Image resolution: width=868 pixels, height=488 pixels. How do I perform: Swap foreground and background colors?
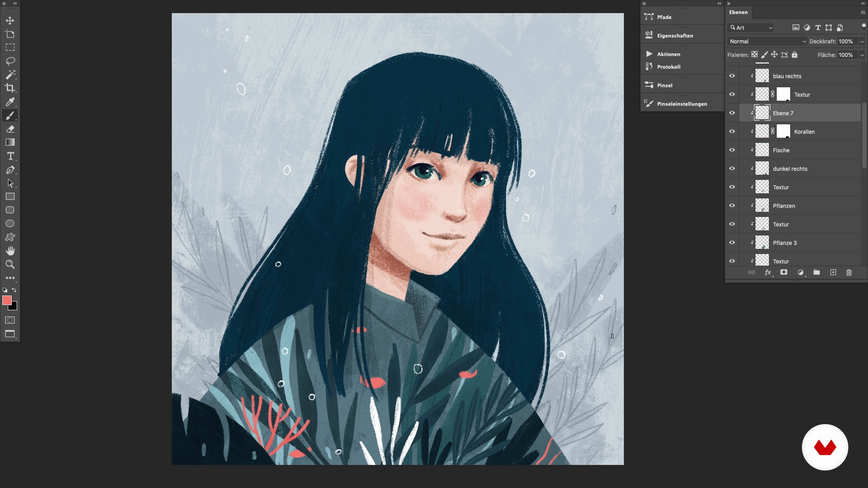[14, 290]
